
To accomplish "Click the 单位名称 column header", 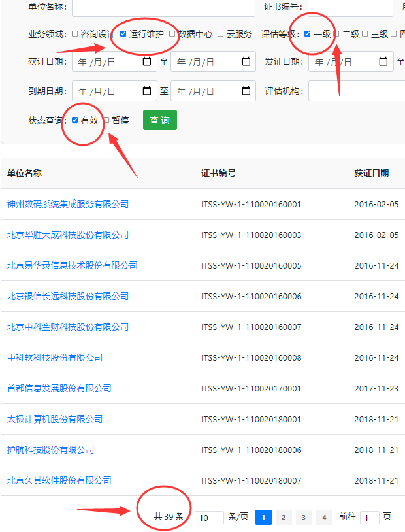I will tap(24, 173).
